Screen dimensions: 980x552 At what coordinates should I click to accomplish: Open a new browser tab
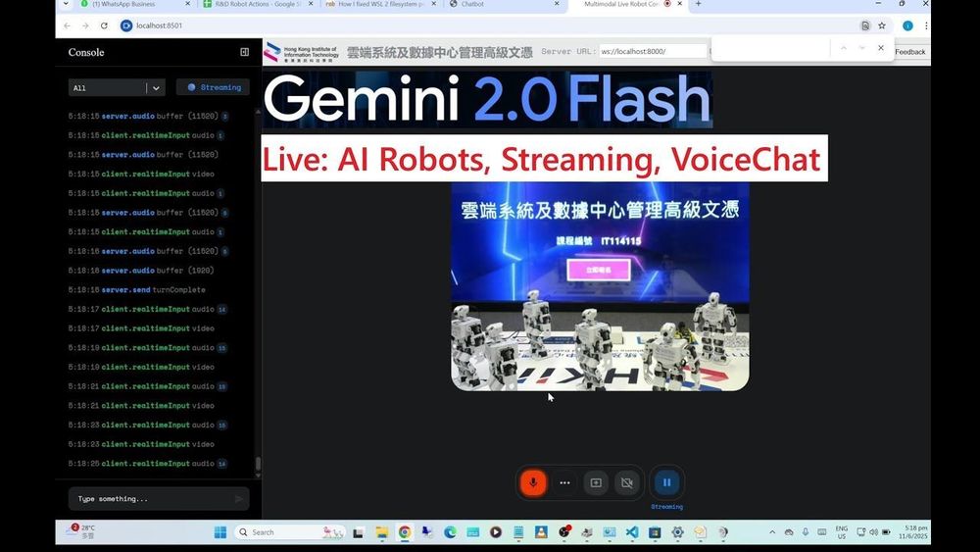tap(698, 4)
